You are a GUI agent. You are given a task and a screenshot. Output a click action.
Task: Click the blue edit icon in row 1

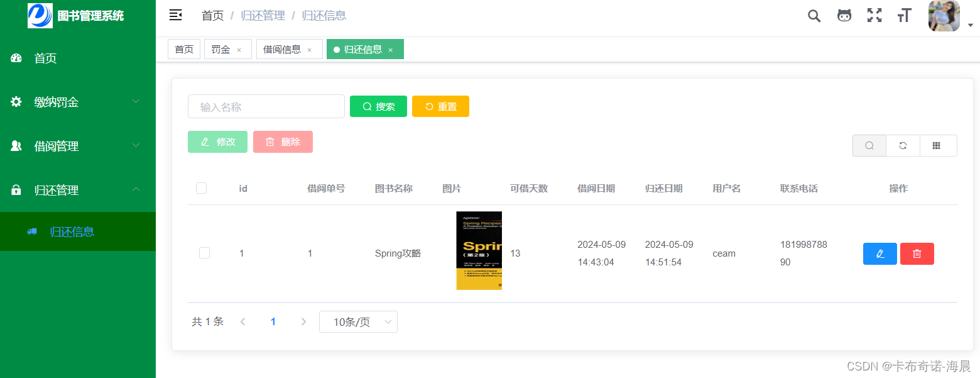(879, 253)
